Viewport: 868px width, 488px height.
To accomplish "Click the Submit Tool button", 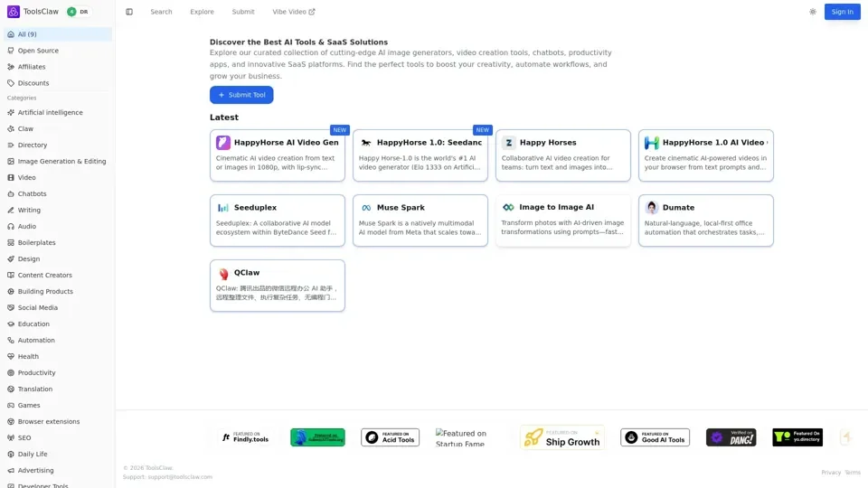I will click(x=241, y=95).
